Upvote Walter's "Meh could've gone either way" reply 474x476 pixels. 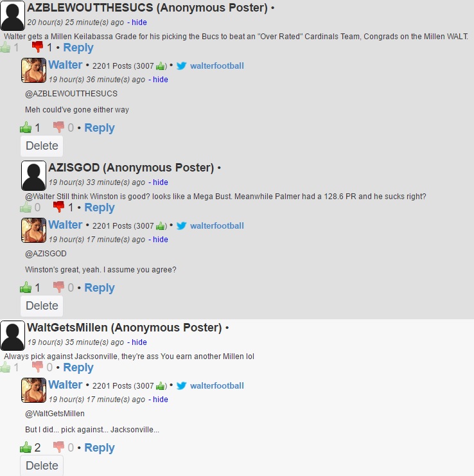click(26, 127)
